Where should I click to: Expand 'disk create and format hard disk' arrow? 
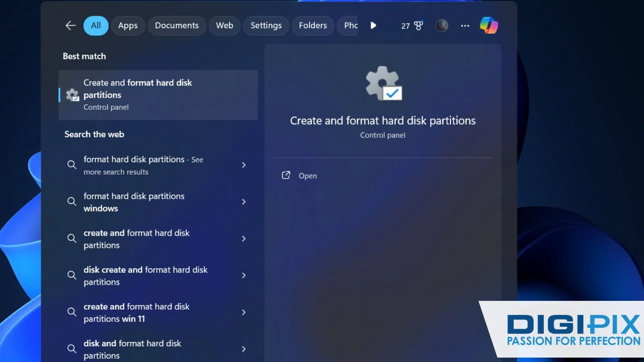pyautogui.click(x=244, y=276)
